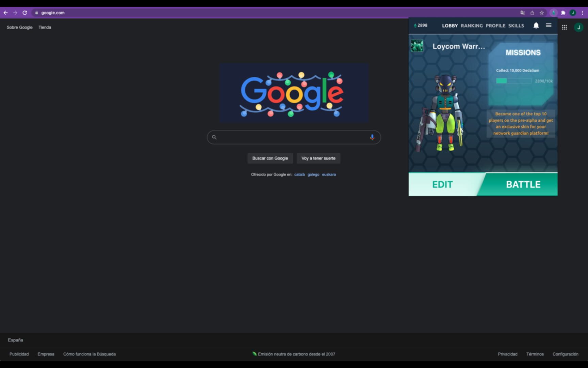Image resolution: width=588 pixels, height=368 pixels.
Task: Open the share icon in the address bar
Action: point(532,13)
